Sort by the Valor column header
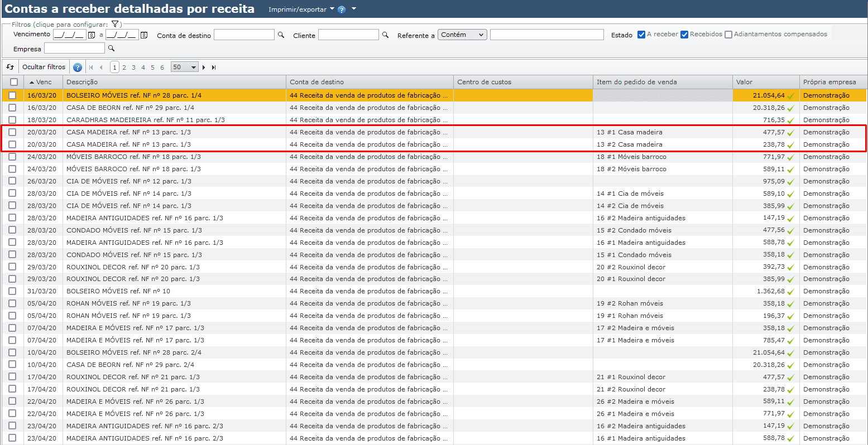This screenshot has width=868, height=445. (x=766, y=82)
